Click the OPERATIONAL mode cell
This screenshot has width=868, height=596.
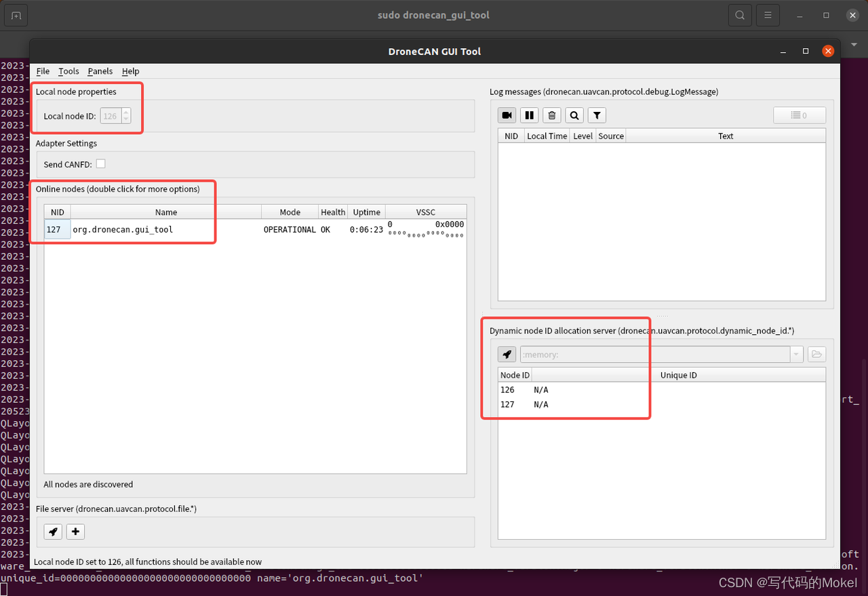290,230
